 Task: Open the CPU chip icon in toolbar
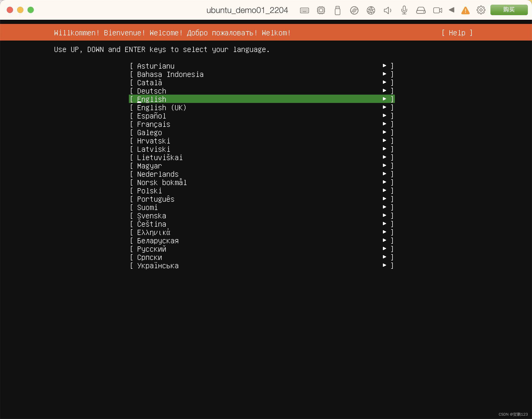(x=321, y=10)
